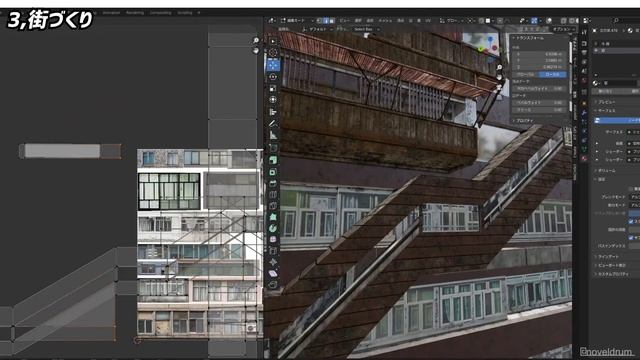Open transform orientation dropdown in viewport header
The image size is (640, 360).
point(451,20)
